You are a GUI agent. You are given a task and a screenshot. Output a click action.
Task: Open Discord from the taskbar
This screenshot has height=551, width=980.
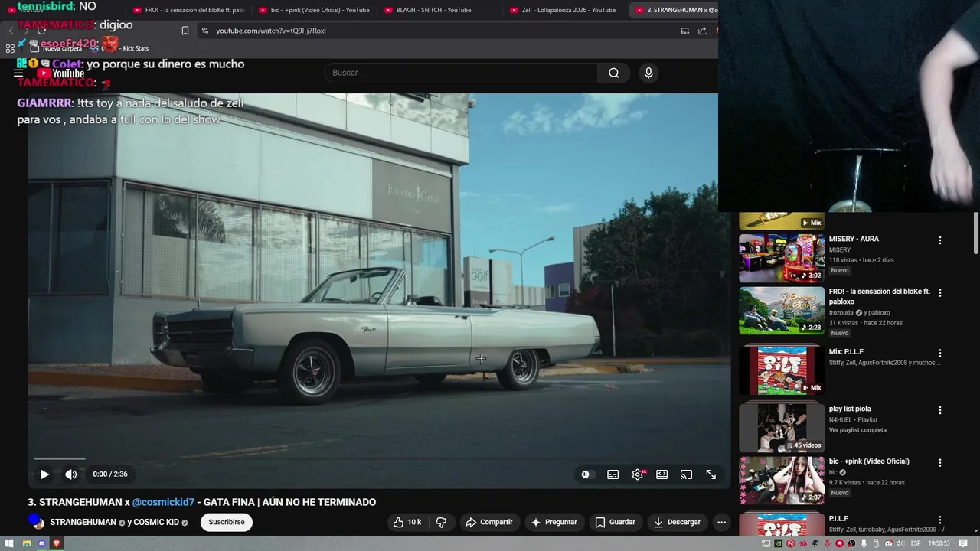point(42,543)
